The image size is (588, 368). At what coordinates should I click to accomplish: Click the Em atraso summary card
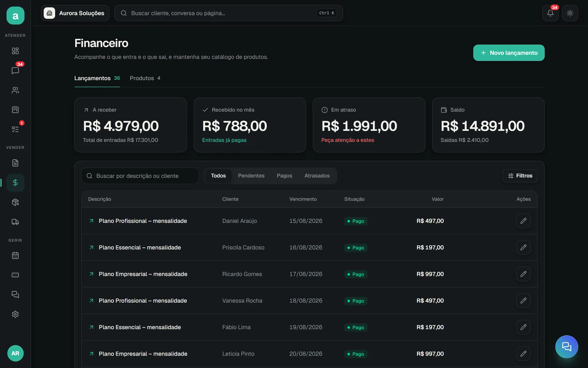pos(369,125)
